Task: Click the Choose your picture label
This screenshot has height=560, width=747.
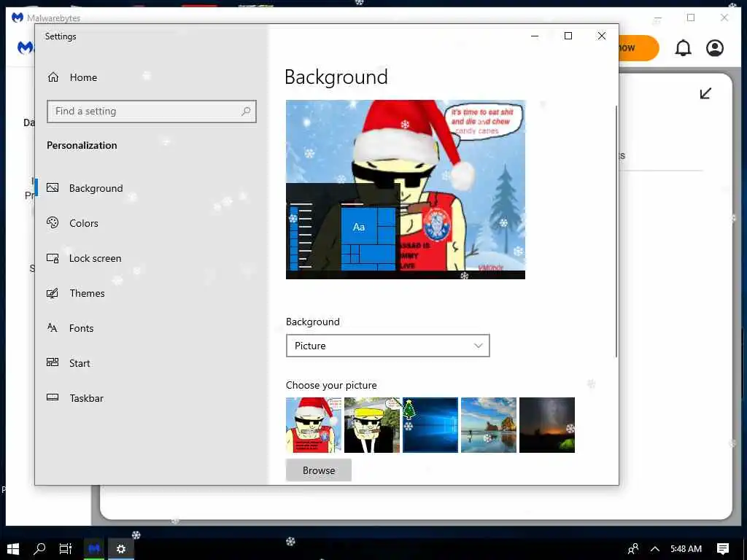Action: [331, 385]
